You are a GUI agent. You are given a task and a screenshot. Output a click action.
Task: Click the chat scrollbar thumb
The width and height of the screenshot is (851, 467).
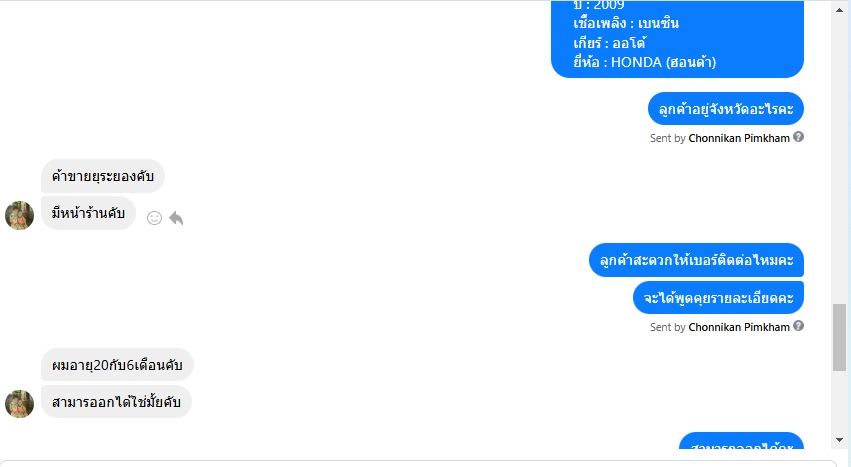(840, 337)
